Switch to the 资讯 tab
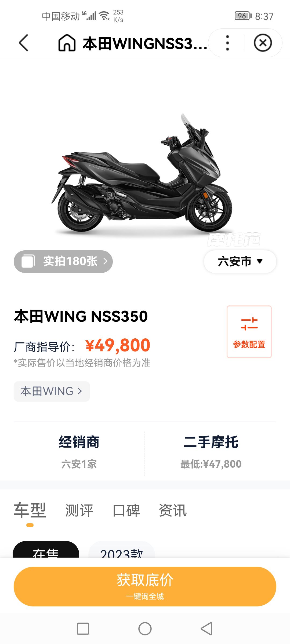 tap(173, 510)
